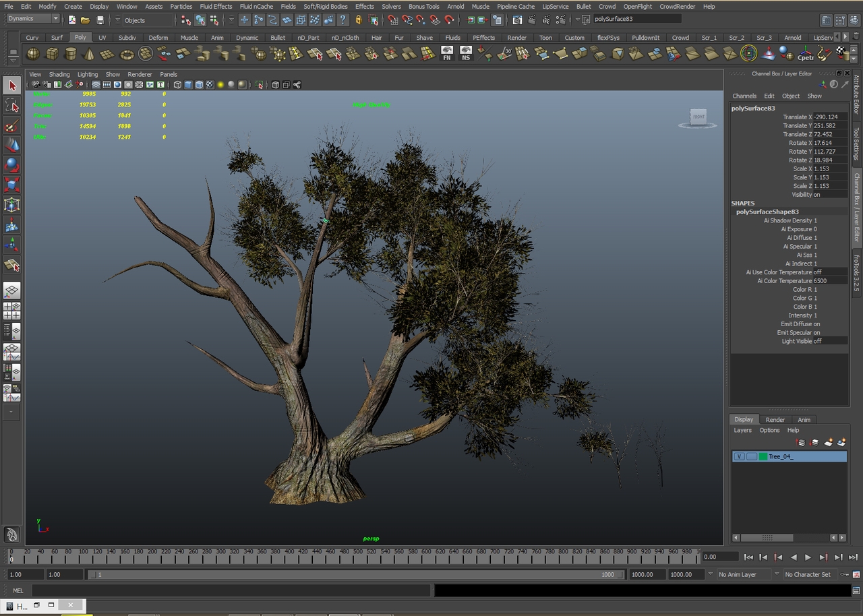
Task: Toggle wireframe on shaded viewport button
Action: point(199,85)
